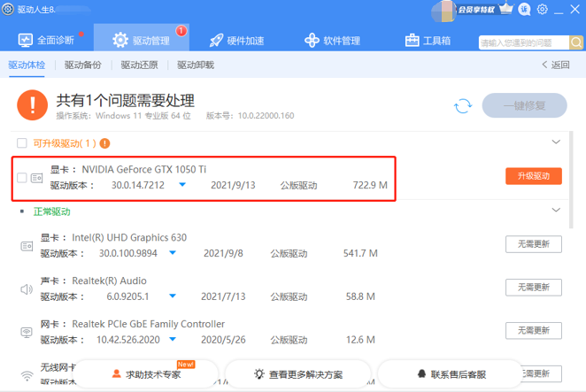Viewport: 586px width, 392px height.
Task: Click the search box for problems
Action: click(523, 42)
